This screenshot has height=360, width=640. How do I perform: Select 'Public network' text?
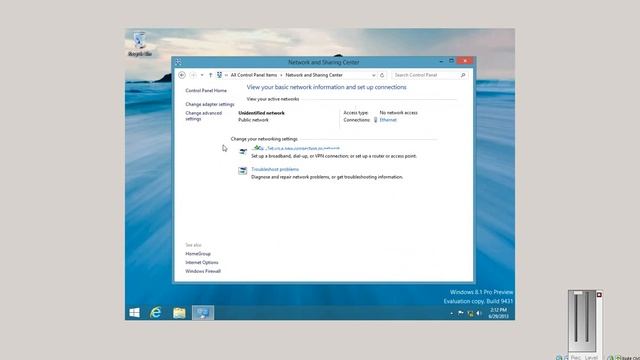click(253, 120)
